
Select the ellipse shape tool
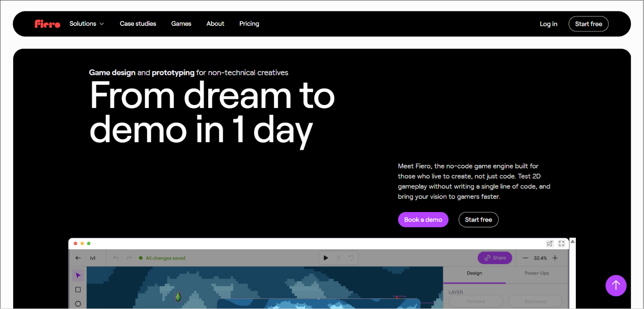coord(78,303)
